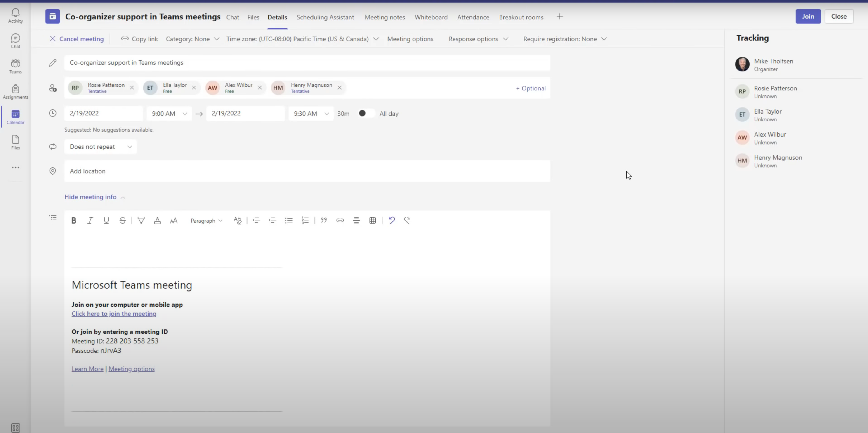Viewport: 868px width, 433px height.
Task: Select the Teams icon in the sidebar
Action: [15, 66]
